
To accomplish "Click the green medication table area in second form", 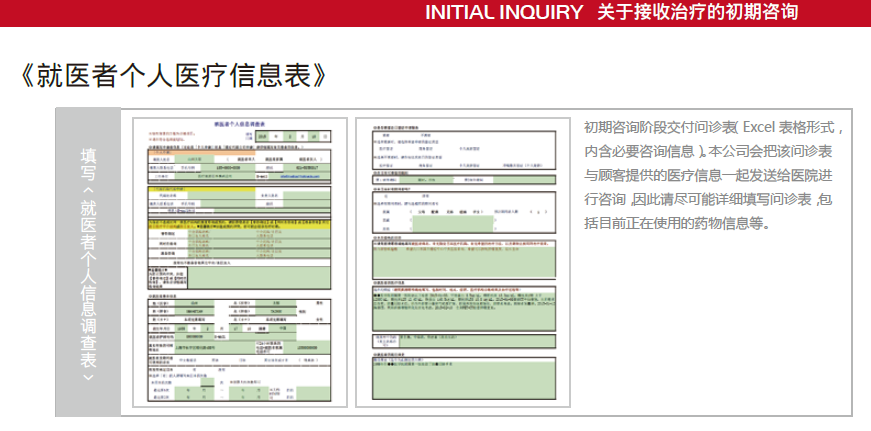I will 452,224.
